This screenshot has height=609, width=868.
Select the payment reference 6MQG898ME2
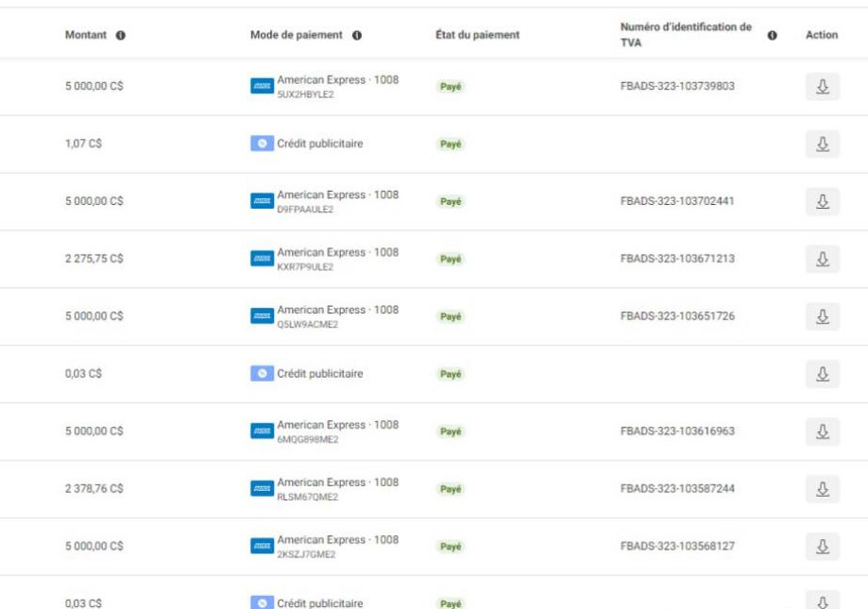(307, 440)
